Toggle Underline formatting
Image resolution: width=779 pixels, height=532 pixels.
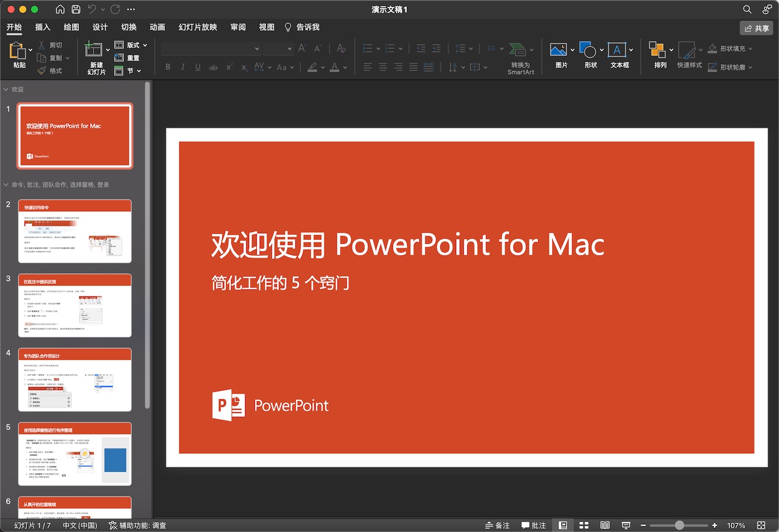(x=198, y=67)
